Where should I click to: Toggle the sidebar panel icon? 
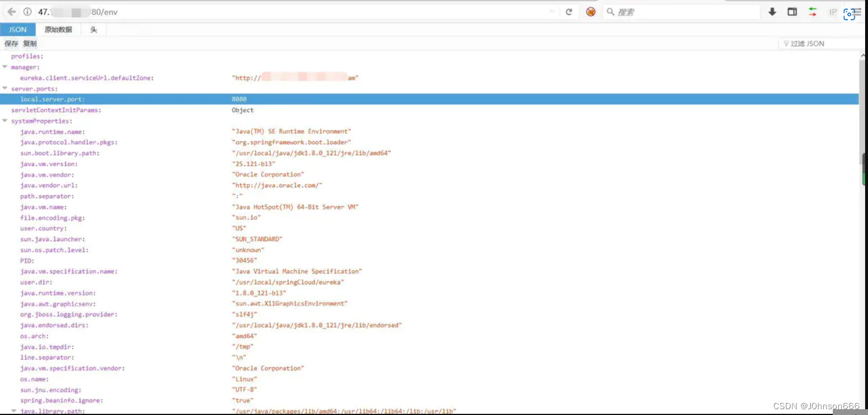coord(792,11)
